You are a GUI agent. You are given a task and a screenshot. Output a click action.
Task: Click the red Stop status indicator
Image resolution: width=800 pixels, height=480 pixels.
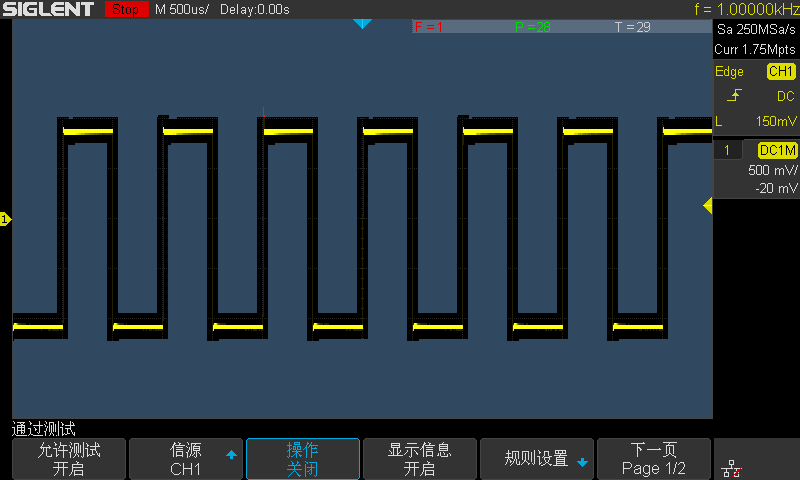coord(127,9)
